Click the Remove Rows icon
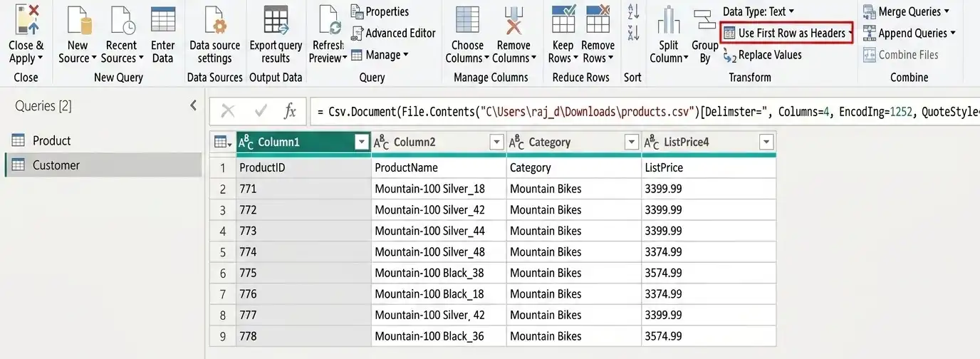The image size is (980, 359). (x=598, y=19)
